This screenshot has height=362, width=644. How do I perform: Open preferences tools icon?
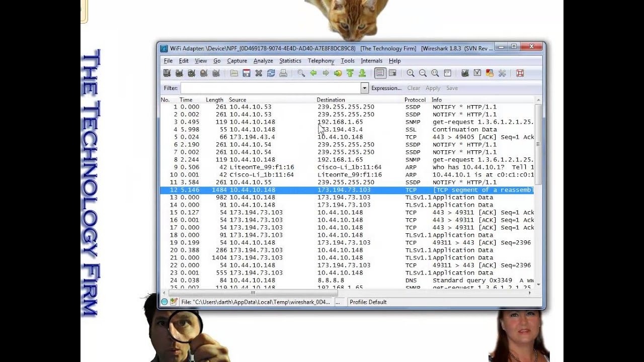[502, 73]
